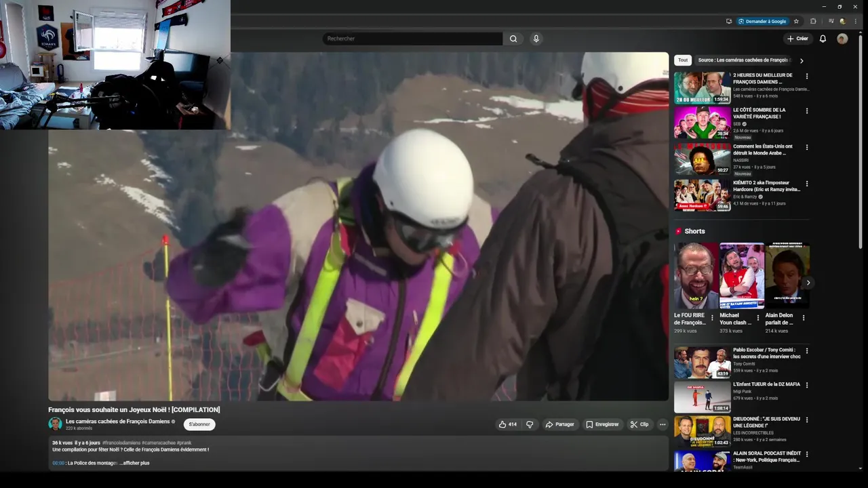Viewport: 868px width, 488px height.
Task: Bookmark this page with the star icon
Action: pos(796,21)
